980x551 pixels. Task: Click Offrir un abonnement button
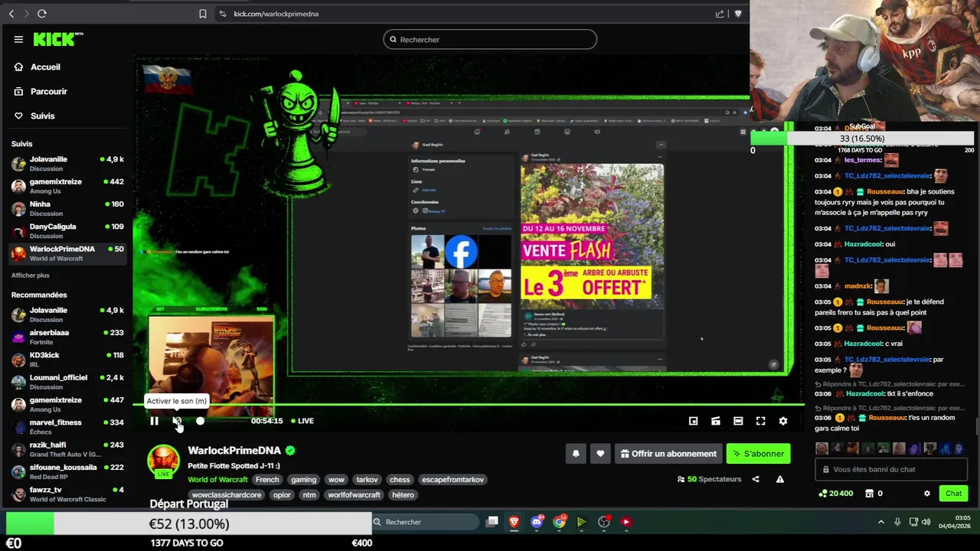(x=668, y=454)
